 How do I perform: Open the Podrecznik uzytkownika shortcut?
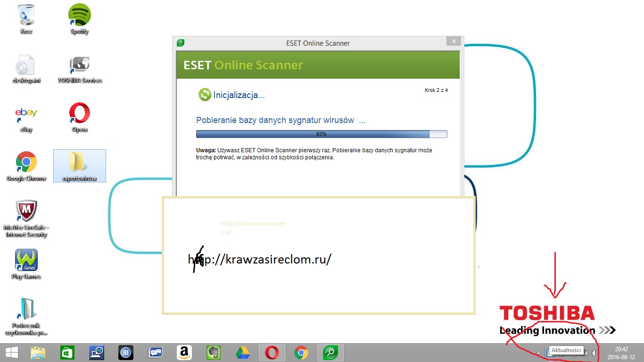(x=26, y=316)
